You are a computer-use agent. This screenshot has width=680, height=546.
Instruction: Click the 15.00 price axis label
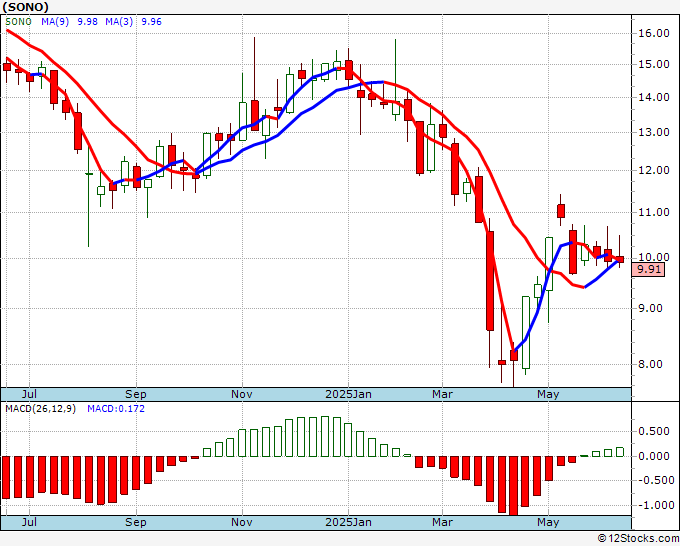(x=654, y=64)
